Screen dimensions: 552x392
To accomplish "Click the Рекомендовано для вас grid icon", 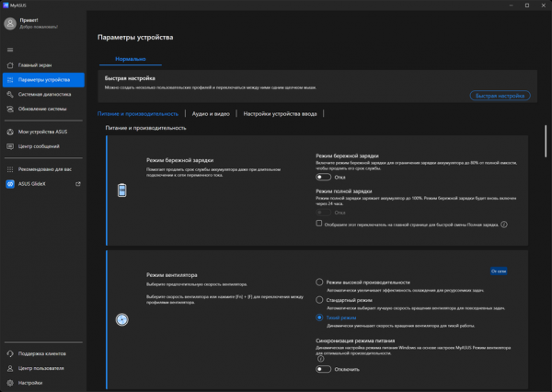I will 10,169.
